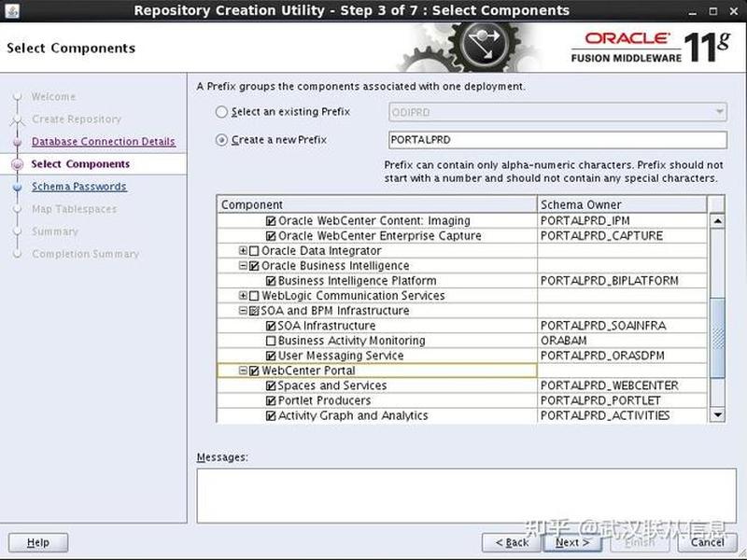Check the Business Activity Monitoring checkbox

point(271,341)
